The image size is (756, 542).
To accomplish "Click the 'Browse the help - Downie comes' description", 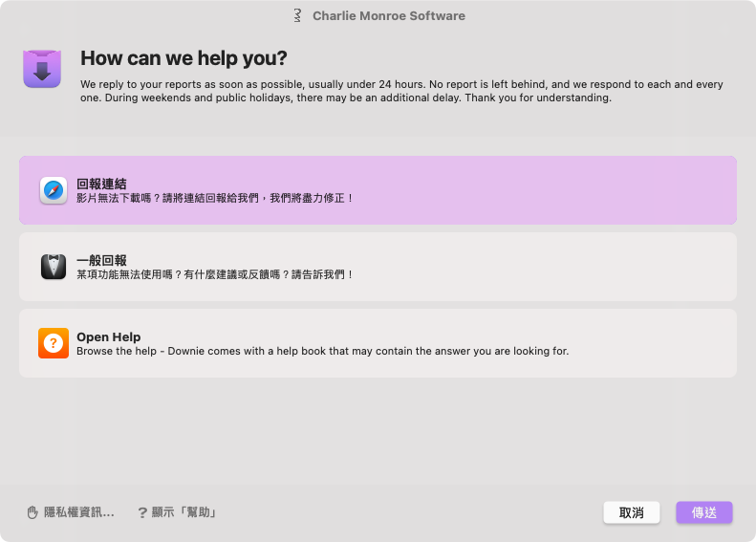I will click(x=322, y=351).
